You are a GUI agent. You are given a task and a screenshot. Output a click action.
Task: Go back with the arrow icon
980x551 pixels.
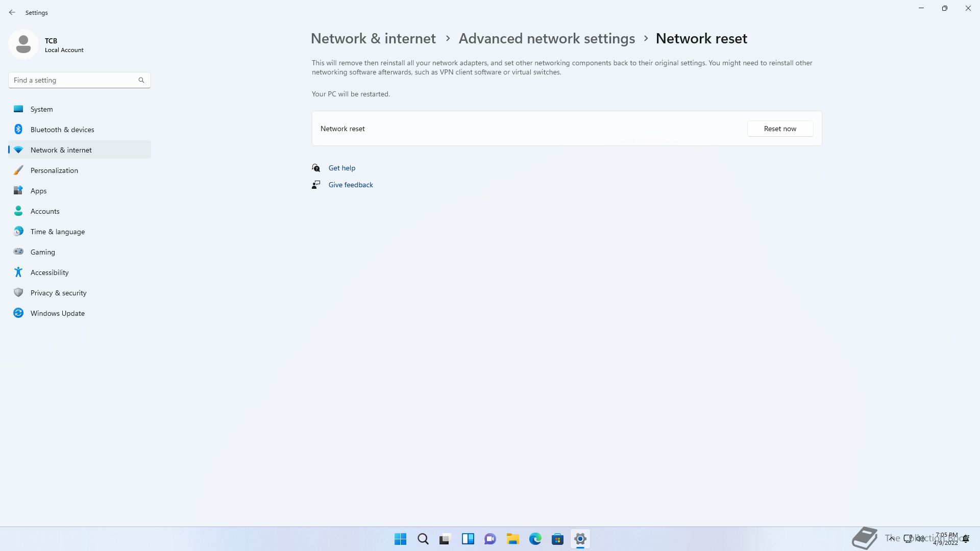(12, 12)
